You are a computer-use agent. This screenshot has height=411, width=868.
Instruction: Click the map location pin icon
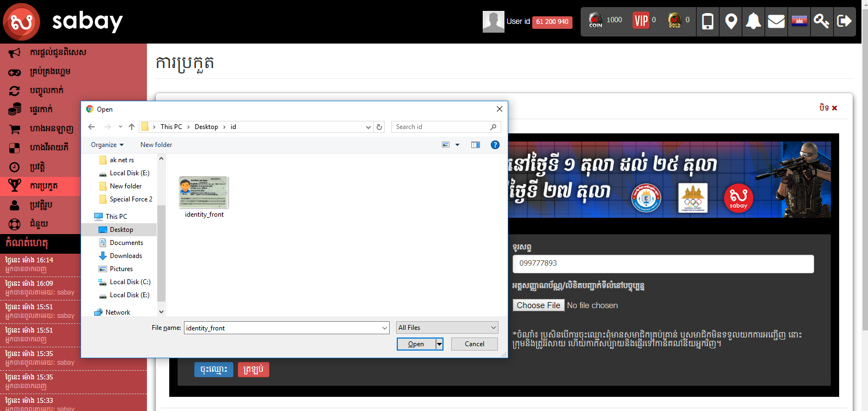click(x=731, y=22)
